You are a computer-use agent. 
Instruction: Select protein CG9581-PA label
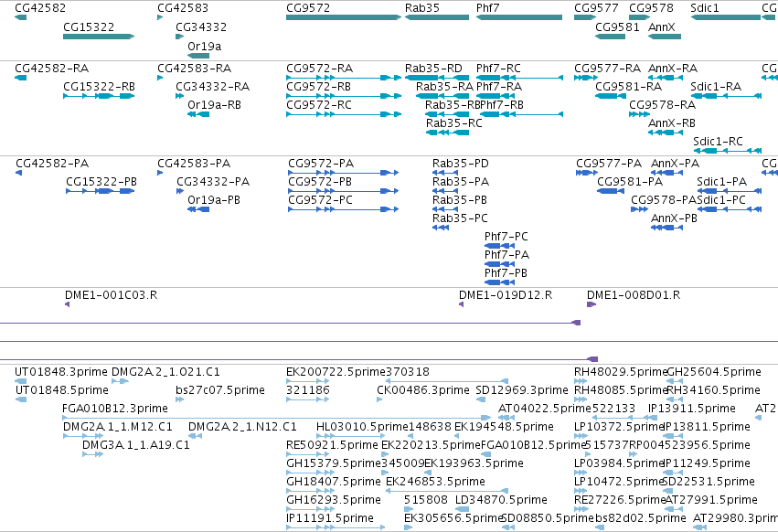(x=630, y=182)
